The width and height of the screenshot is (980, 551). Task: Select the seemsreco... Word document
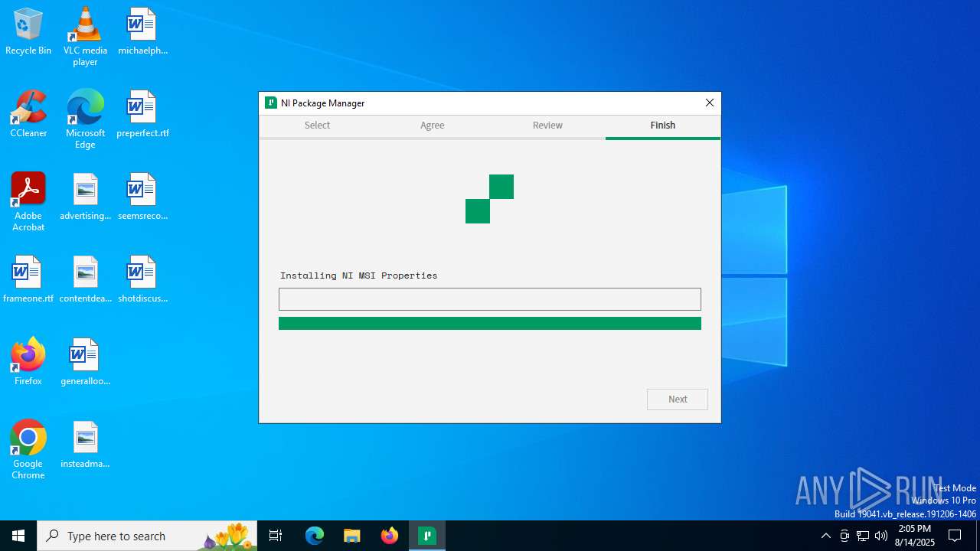pos(142,197)
